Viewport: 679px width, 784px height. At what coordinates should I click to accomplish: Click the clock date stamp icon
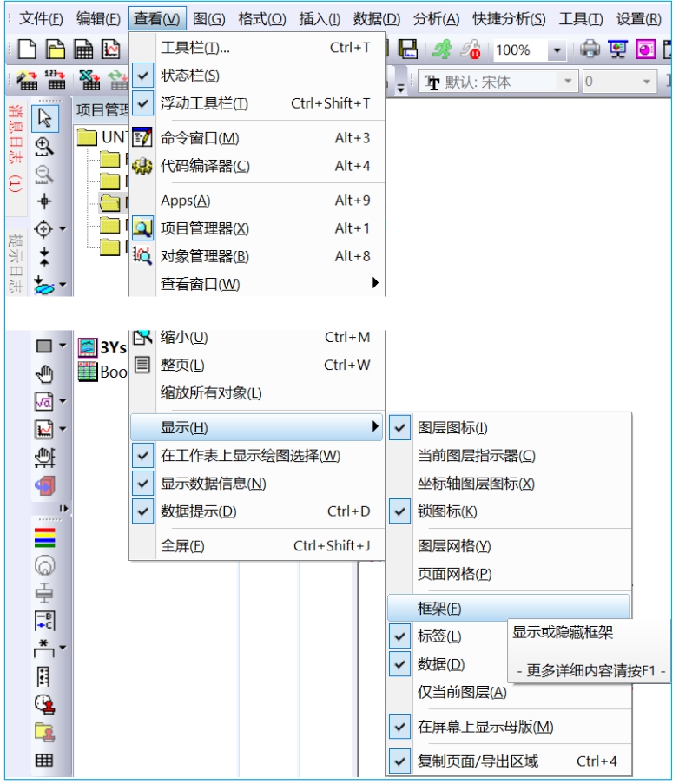[x=44, y=704]
